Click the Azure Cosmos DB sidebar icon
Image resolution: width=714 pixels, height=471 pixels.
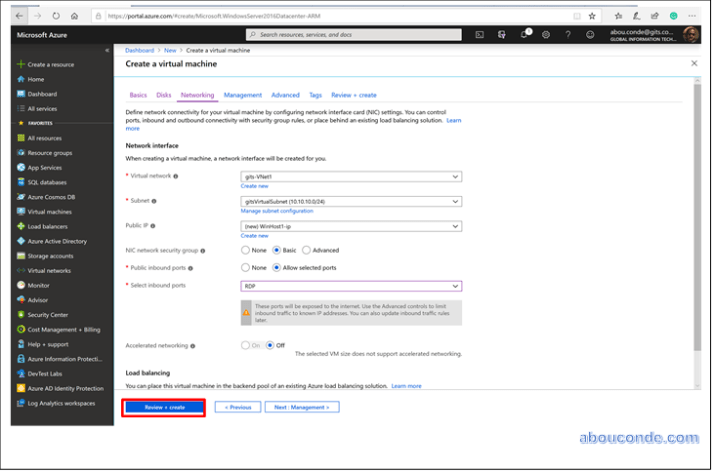pos(20,197)
